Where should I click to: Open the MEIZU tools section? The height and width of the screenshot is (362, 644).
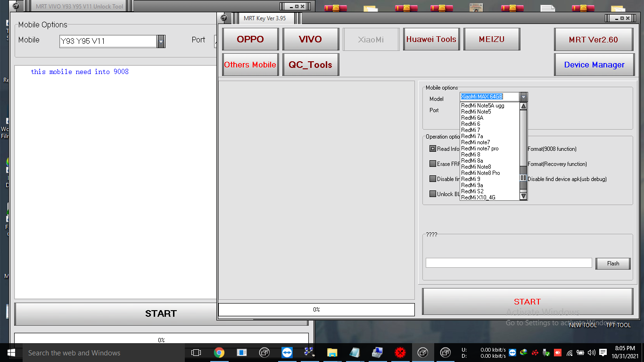click(x=492, y=39)
